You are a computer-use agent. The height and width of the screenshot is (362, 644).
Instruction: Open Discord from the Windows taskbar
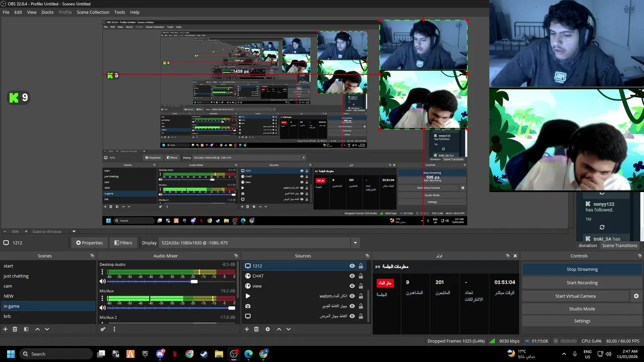pyautogui.click(x=160, y=354)
